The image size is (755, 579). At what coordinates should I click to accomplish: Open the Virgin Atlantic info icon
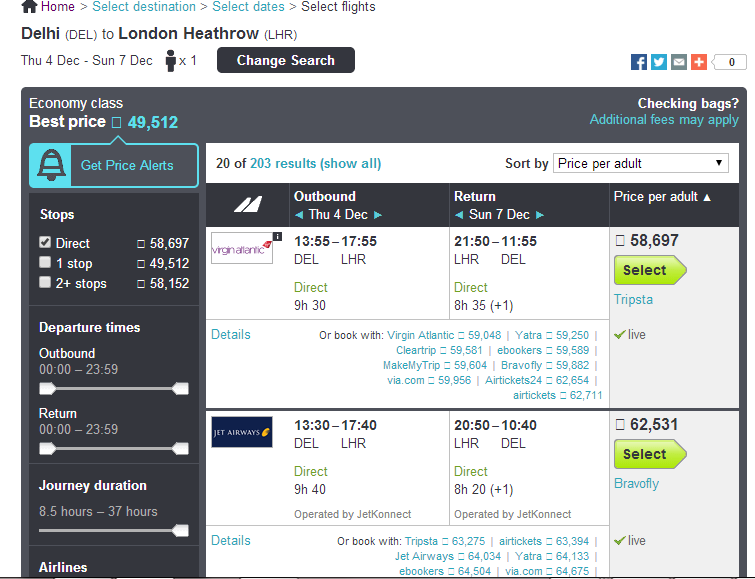[x=277, y=236]
